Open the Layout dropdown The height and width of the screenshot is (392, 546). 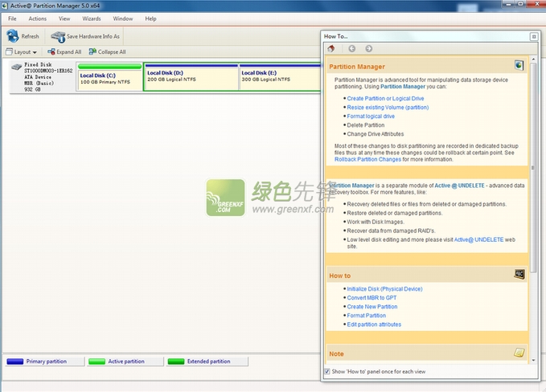pos(21,52)
